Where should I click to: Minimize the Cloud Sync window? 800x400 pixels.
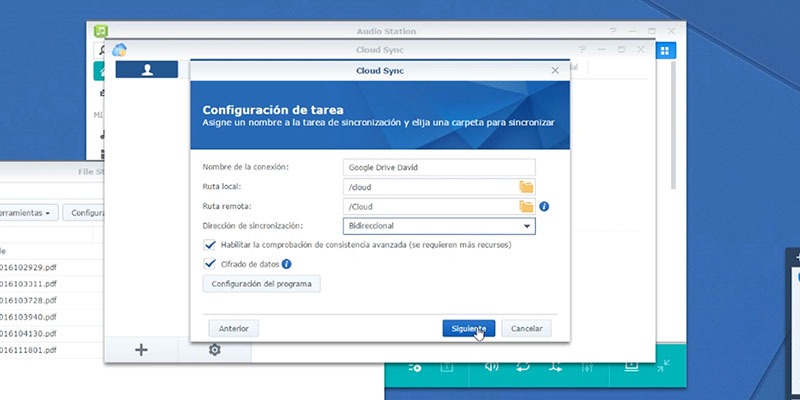click(x=602, y=49)
